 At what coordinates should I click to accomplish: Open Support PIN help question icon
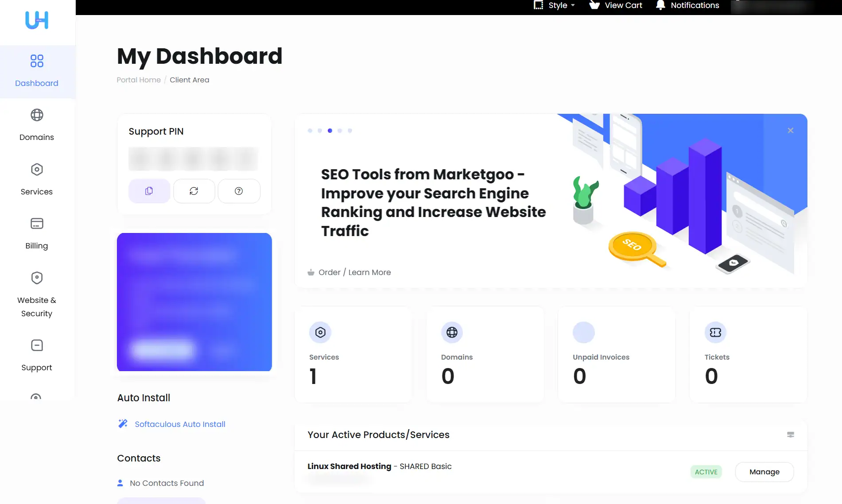pos(239,191)
